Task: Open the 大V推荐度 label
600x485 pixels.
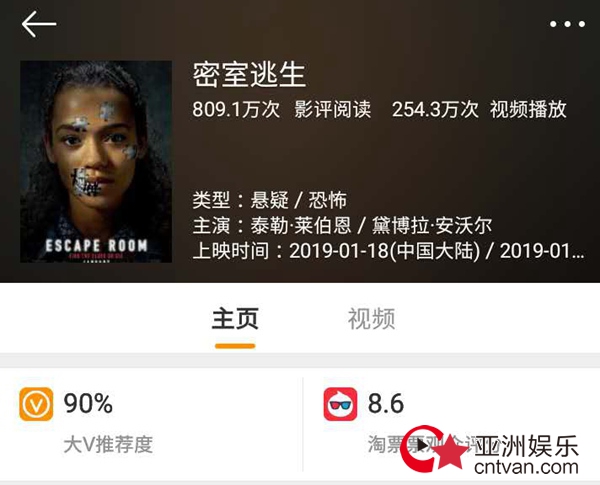Action: point(108,445)
